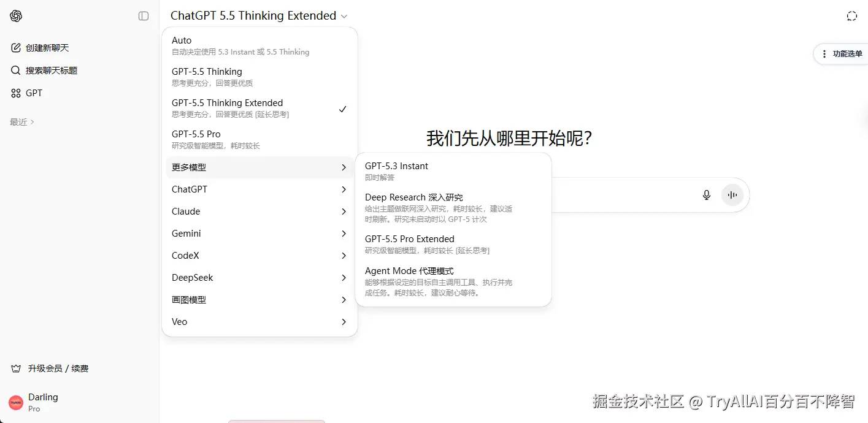Choose Deep Research 深入研究 from the submenu
This screenshot has height=423, width=868.
[453, 208]
